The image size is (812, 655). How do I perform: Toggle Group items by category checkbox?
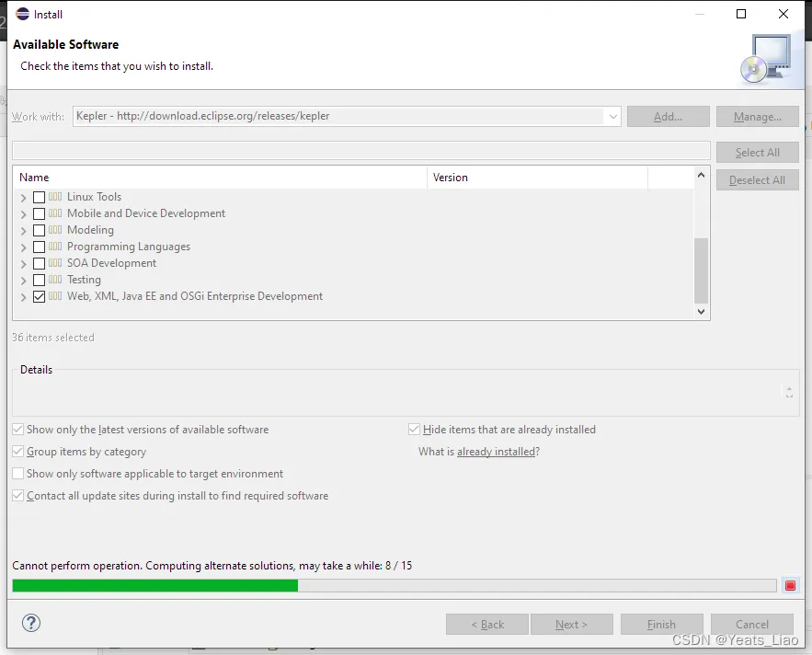pyautogui.click(x=18, y=452)
